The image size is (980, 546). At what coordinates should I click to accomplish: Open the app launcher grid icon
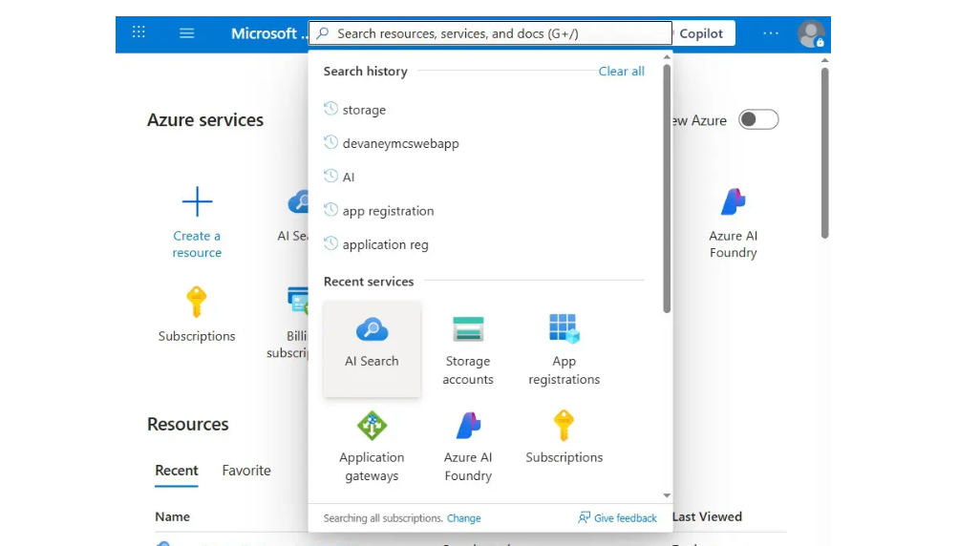point(138,32)
